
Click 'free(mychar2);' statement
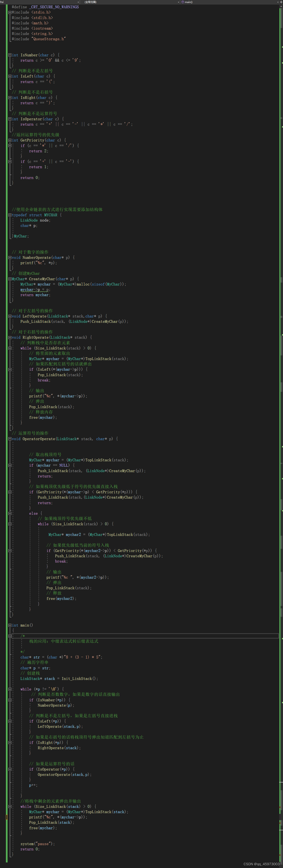(x=62, y=599)
